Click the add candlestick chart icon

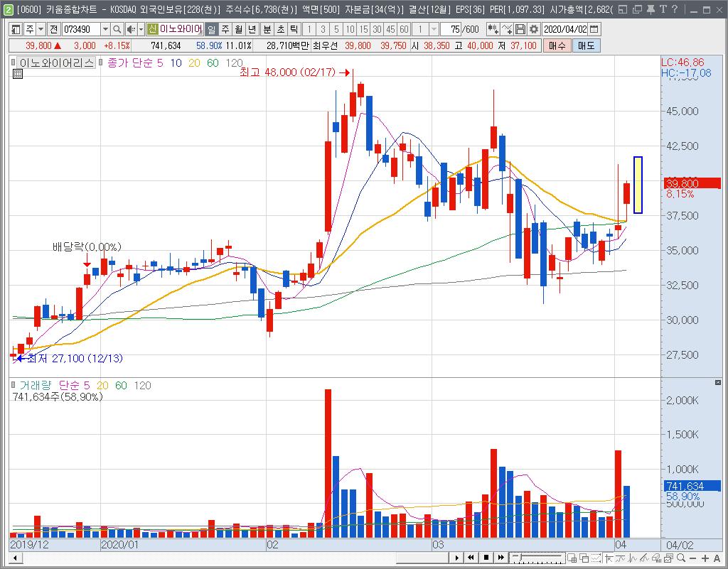493,29
